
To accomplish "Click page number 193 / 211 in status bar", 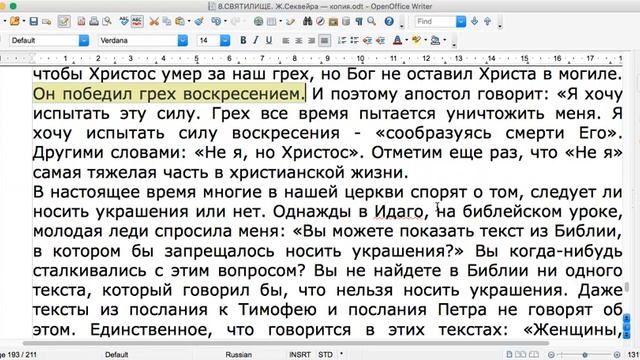I will pyautogui.click(x=18, y=355).
